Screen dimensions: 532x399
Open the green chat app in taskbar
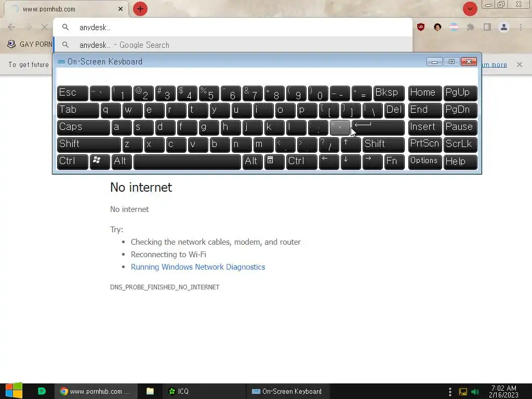[42, 391]
